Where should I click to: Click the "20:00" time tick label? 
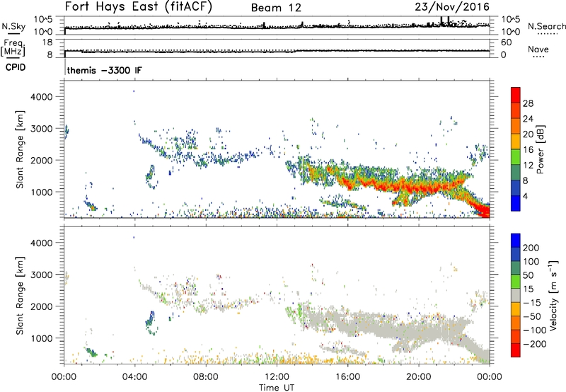418,377
